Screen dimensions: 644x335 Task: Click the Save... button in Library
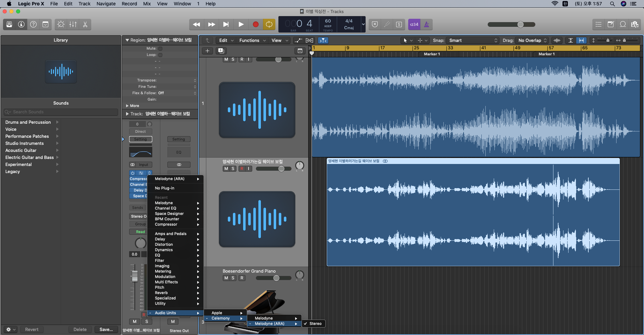tap(106, 330)
